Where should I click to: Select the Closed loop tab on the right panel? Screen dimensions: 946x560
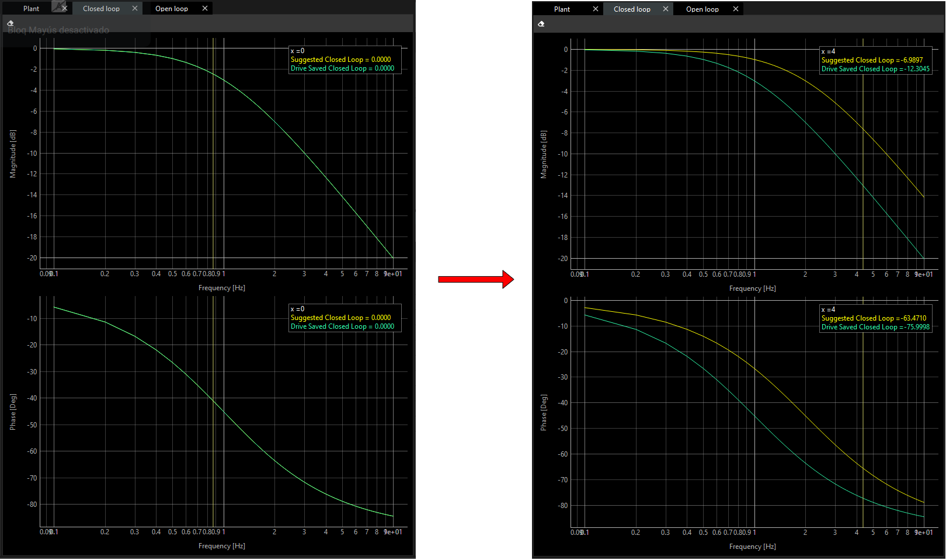point(631,9)
